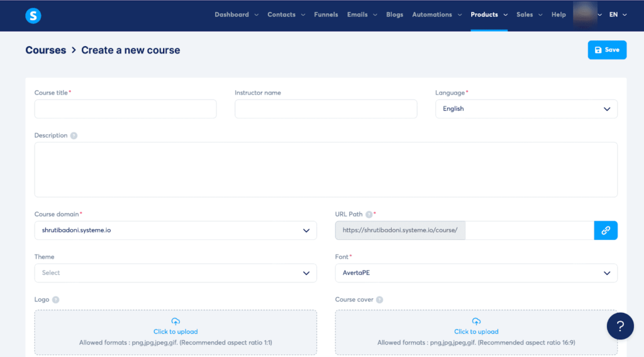The width and height of the screenshot is (644, 357).
Task: Click to upload a Logo image
Action: click(175, 332)
